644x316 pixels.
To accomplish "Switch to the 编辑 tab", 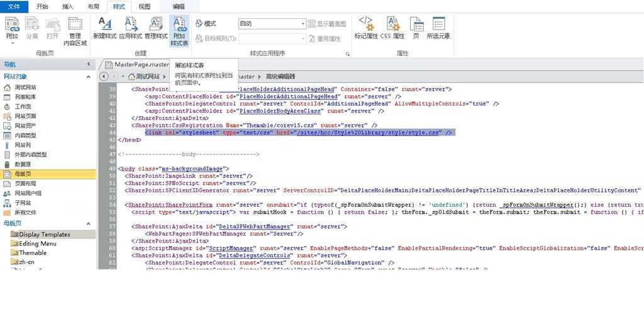I will (x=179, y=6).
